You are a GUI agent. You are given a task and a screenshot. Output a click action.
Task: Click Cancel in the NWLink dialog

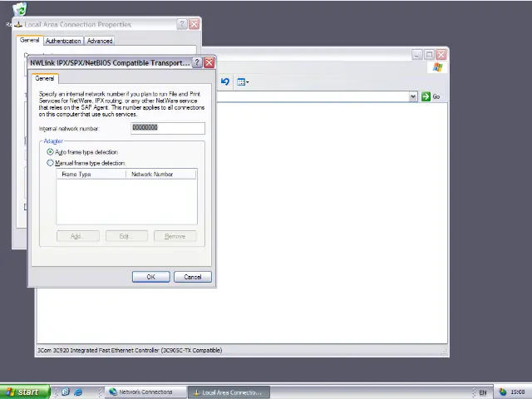[193, 277]
